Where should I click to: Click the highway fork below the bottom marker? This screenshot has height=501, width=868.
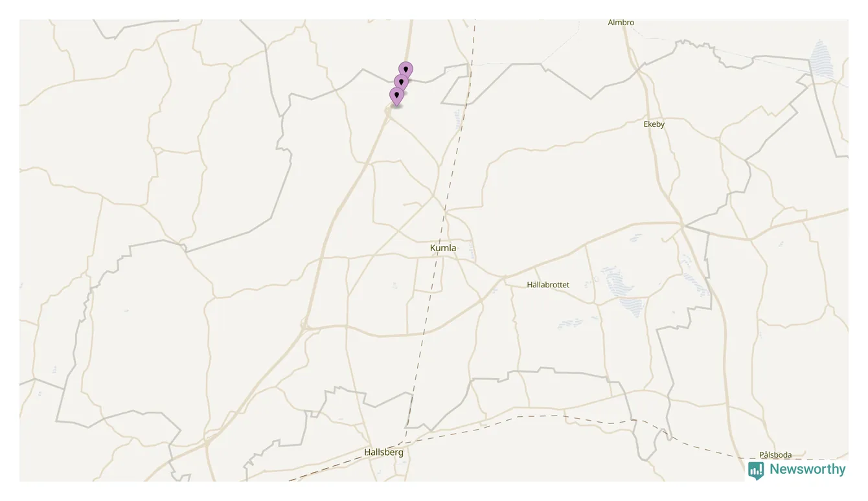389,114
